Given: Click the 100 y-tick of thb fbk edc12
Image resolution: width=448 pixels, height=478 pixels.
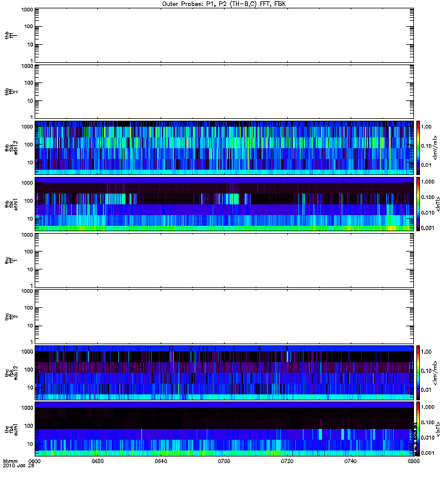Looking at the screenshot, I should (29, 145).
